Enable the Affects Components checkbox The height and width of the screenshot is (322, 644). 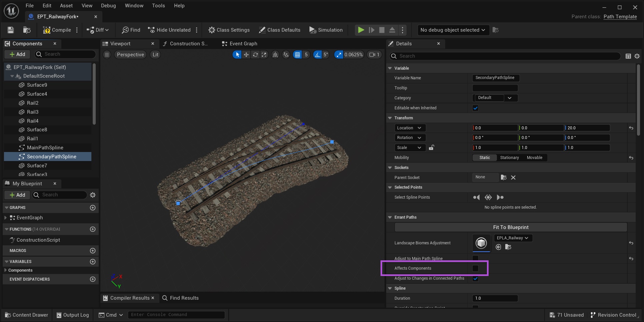(x=475, y=268)
